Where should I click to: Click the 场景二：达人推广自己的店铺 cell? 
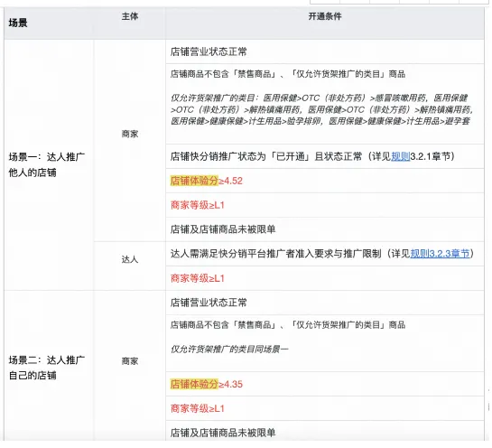click(47, 368)
